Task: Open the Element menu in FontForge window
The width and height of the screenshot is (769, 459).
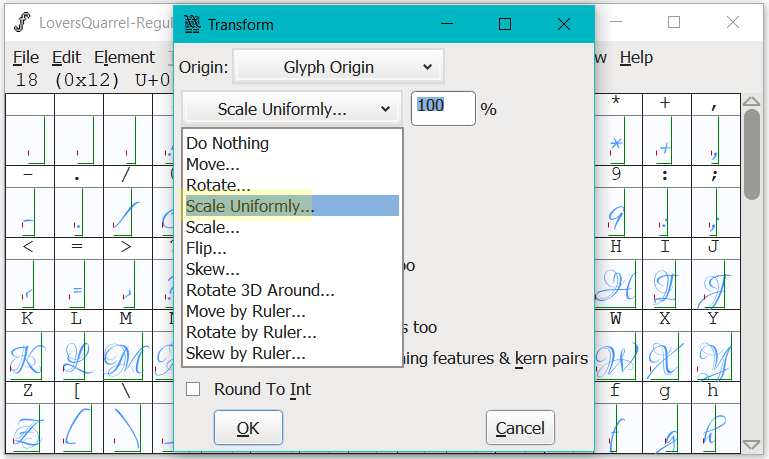Action: [124, 57]
